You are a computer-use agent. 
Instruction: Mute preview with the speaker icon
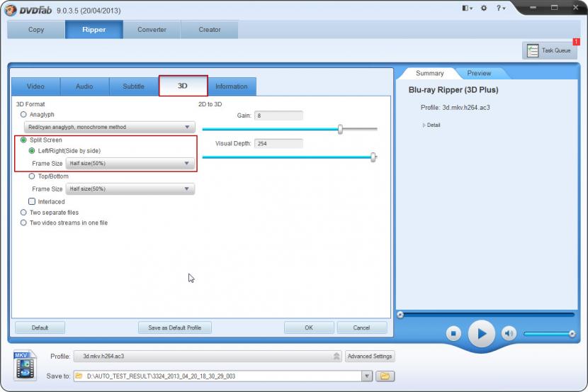[509, 333]
